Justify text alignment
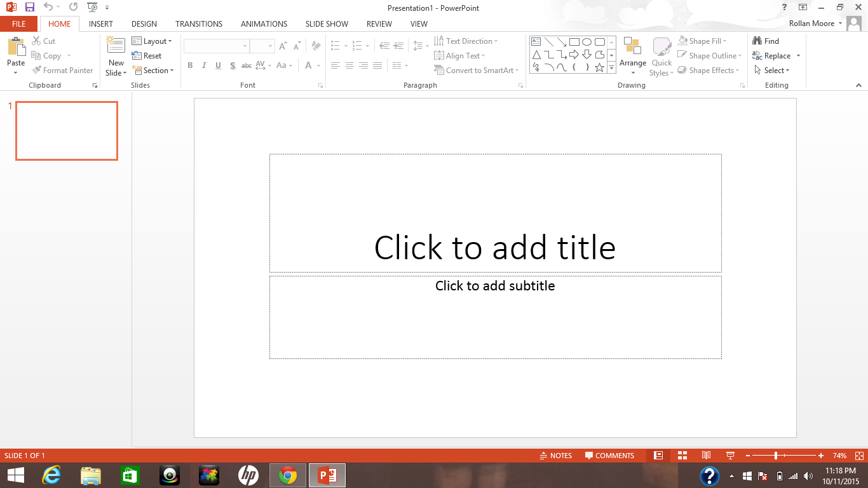This screenshot has height=488, width=868. tap(377, 65)
